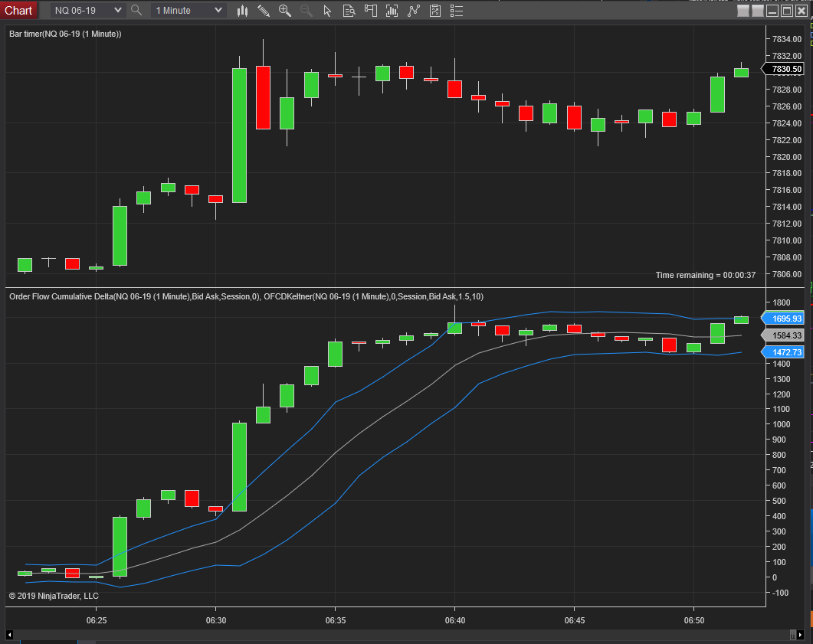
Task: Open the Chart Trader toolbar icon
Action: (370, 11)
